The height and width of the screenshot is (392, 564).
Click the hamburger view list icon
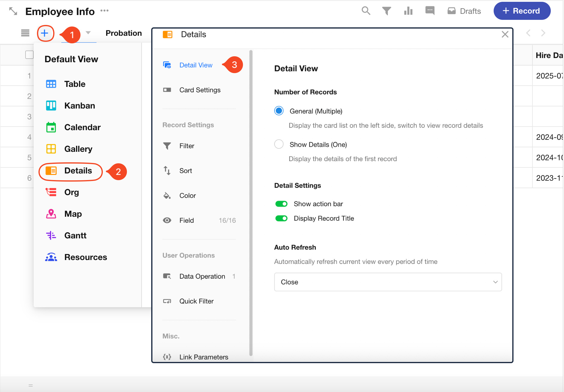[x=25, y=33]
